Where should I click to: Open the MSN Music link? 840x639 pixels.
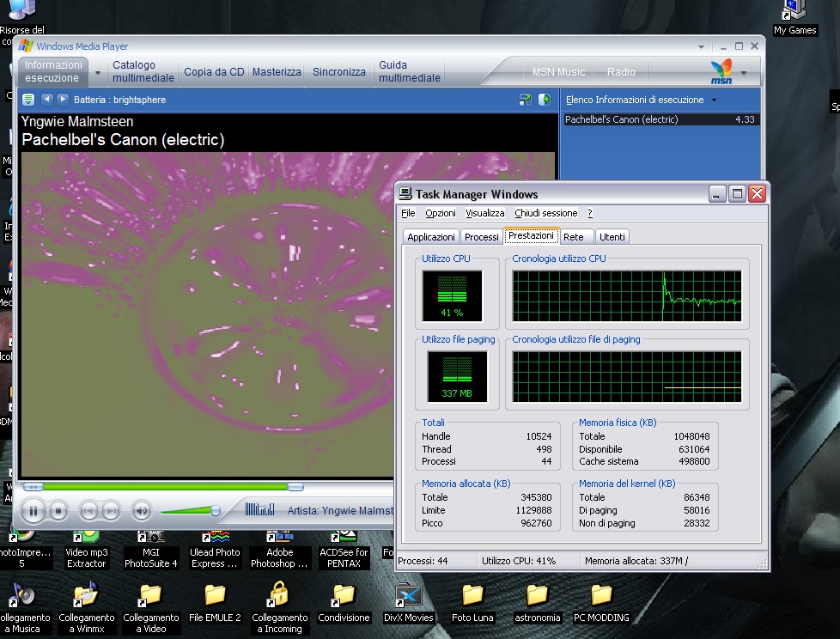pos(558,72)
